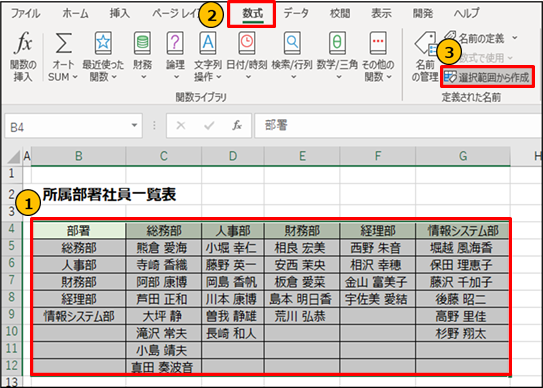This screenshot has width=543, height=388.
Task: Open the Name Box dropdown arrow
Action: point(134,125)
